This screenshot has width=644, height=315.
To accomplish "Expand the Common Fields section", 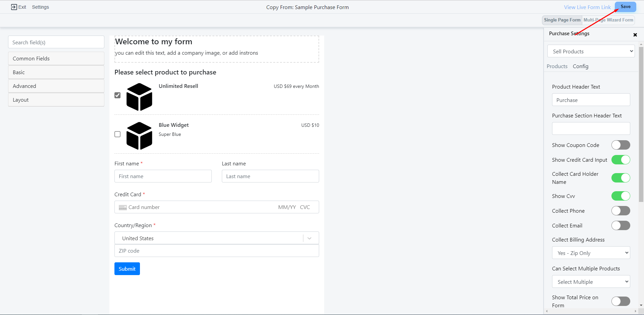I will pos(56,59).
